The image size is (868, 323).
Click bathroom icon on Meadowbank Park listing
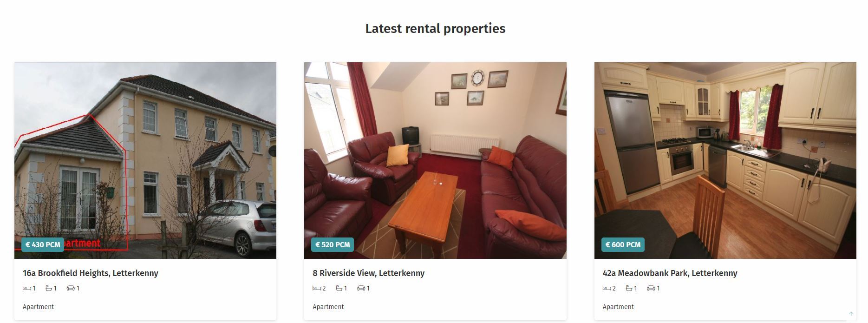[x=629, y=288]
